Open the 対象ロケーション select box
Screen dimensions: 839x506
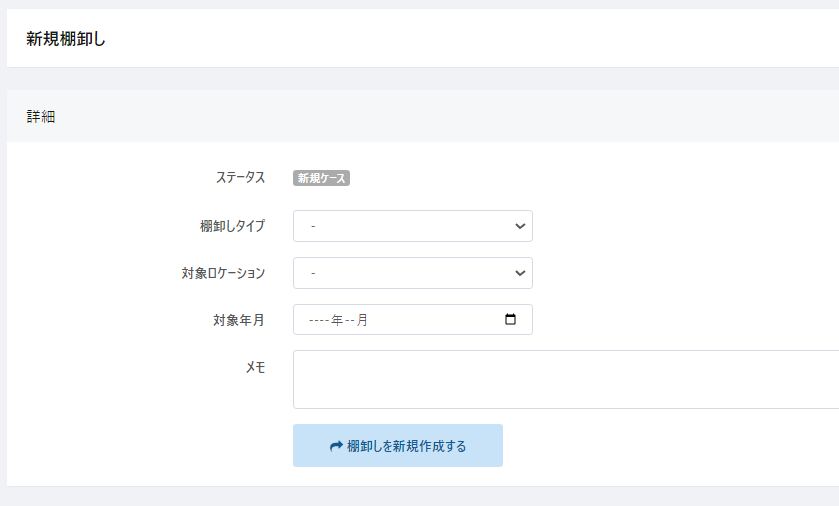pyautogui.click(x=412, y=273)
